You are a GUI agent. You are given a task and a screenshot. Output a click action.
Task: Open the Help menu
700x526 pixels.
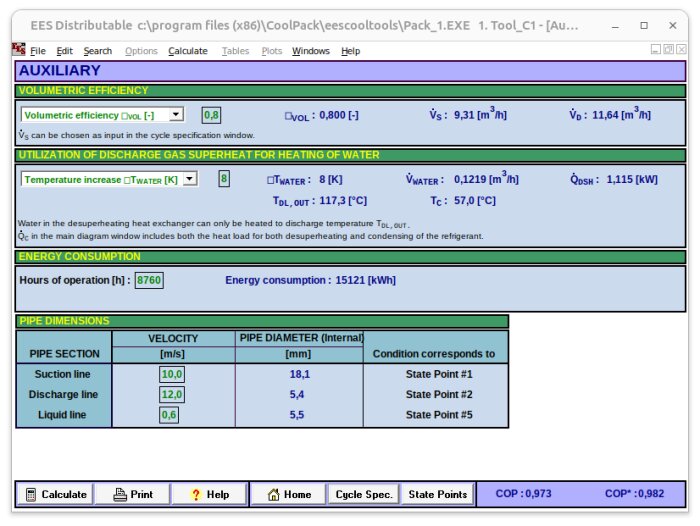coord(350,51)
